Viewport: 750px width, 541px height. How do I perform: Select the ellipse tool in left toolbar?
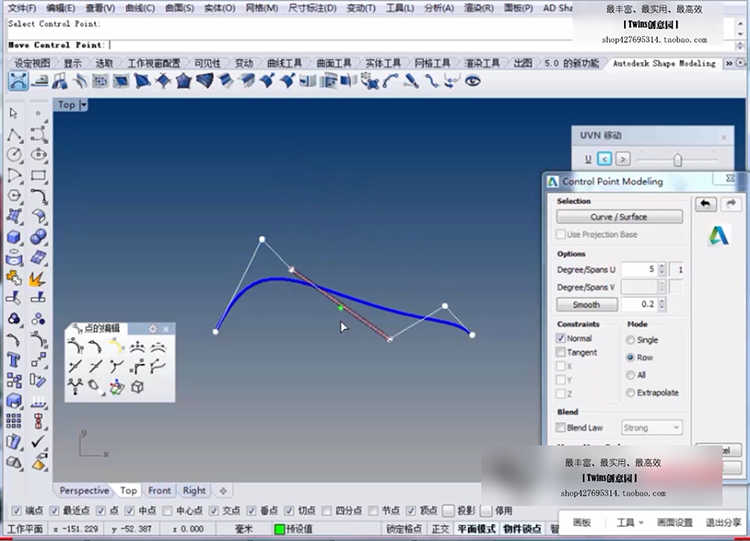pos(39,155)
